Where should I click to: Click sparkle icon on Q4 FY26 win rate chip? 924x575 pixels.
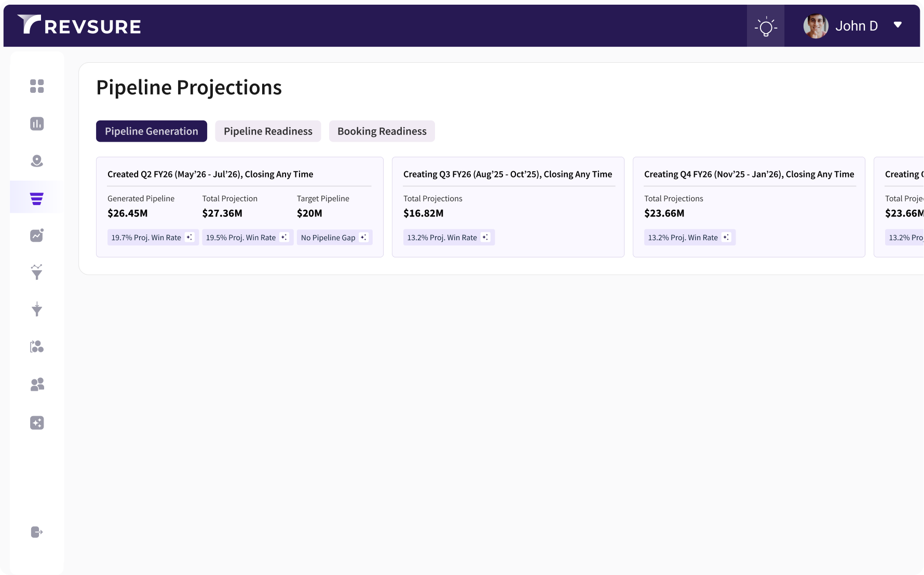coord(726,237)
